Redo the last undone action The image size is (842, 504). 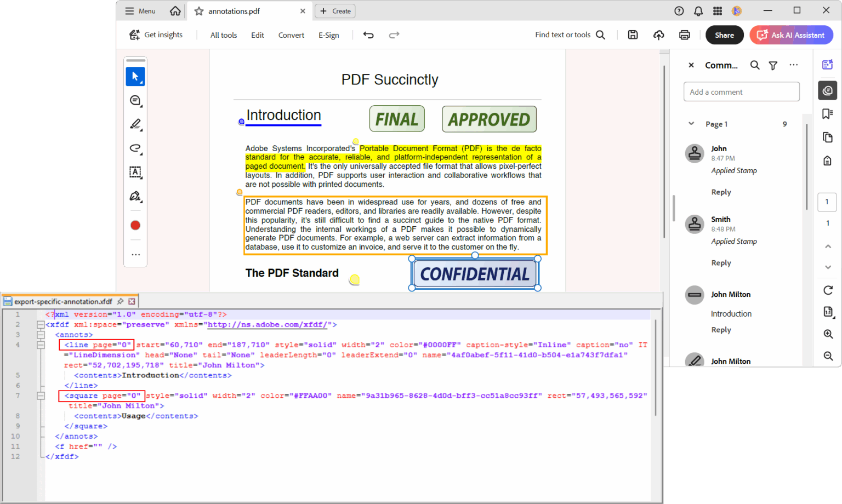(x=394, y=35)
